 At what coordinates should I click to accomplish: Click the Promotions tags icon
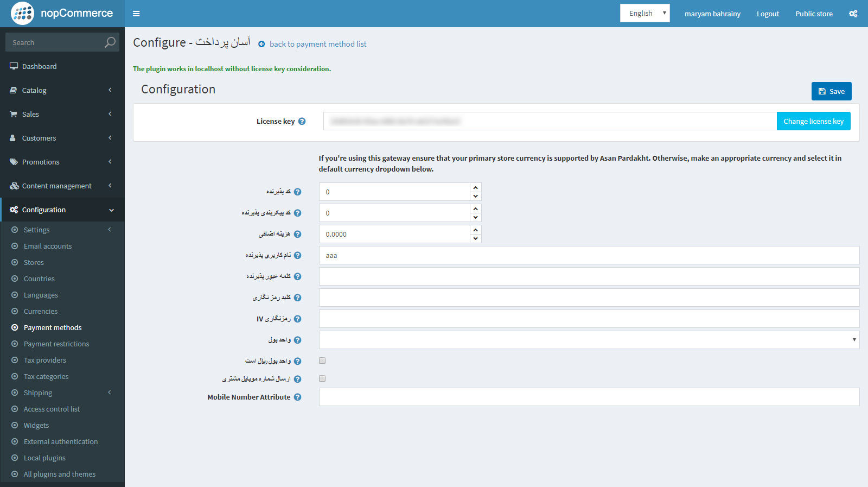click(x=14, y=162)
